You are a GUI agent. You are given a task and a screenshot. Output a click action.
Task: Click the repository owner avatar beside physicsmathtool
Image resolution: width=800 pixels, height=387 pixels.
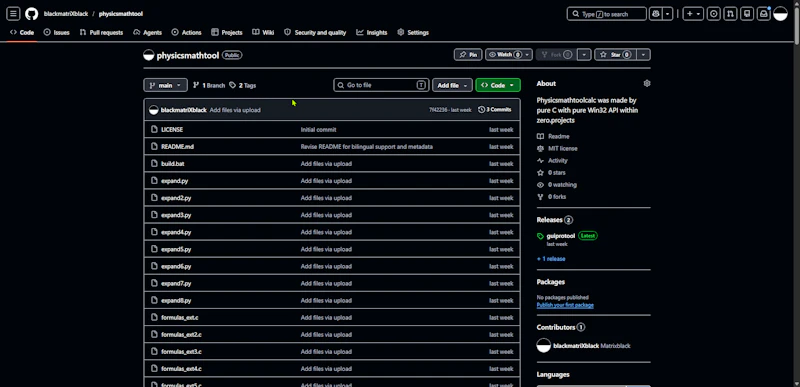click(x=148, y=55)
